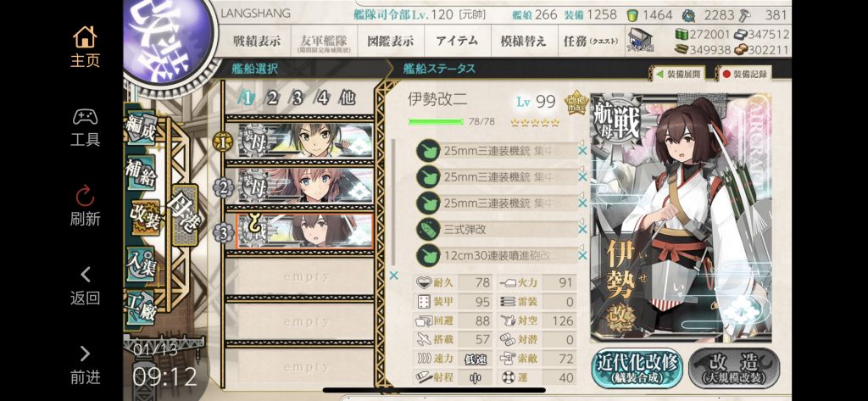This screenshot has width=868, height=401.
Task: Select the 補給 resupply side icon
Action: pyautogui.click(x=141, y=170)
